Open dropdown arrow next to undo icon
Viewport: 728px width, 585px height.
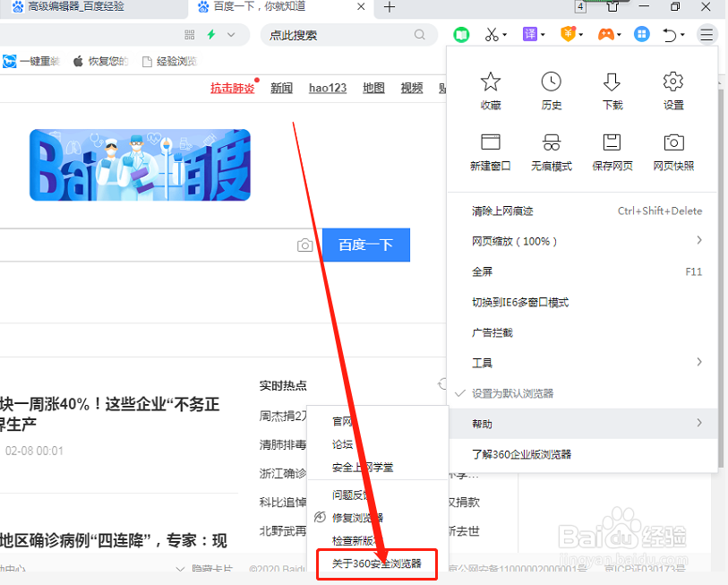(x=682, y=35)
